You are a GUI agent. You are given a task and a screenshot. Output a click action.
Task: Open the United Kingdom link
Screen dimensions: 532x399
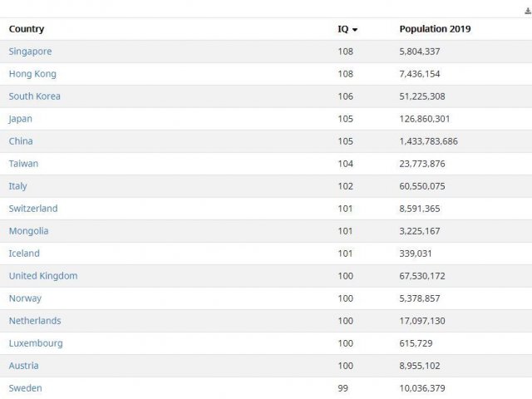tap(43, 276)
